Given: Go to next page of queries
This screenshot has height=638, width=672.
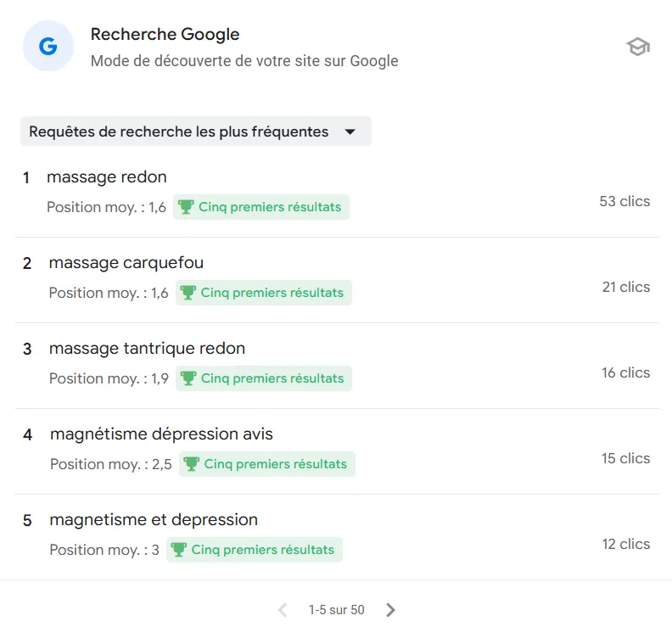Looking at the screenshot, I should (390, 610).
